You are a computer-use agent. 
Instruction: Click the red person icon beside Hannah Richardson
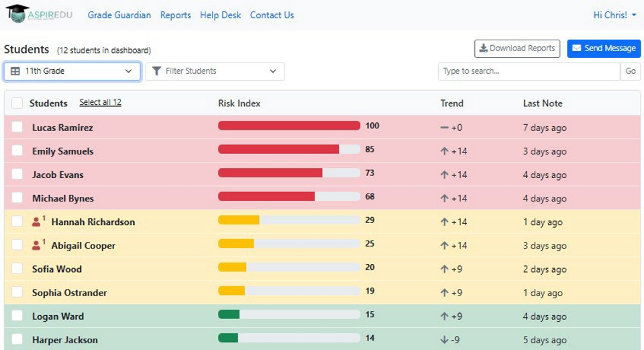[36, 222]
